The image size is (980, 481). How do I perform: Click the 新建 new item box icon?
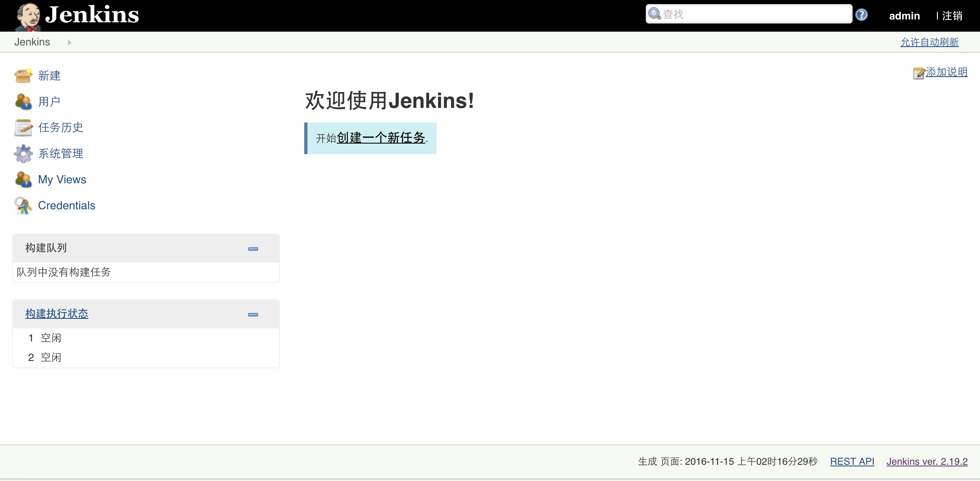click(23, 75)
